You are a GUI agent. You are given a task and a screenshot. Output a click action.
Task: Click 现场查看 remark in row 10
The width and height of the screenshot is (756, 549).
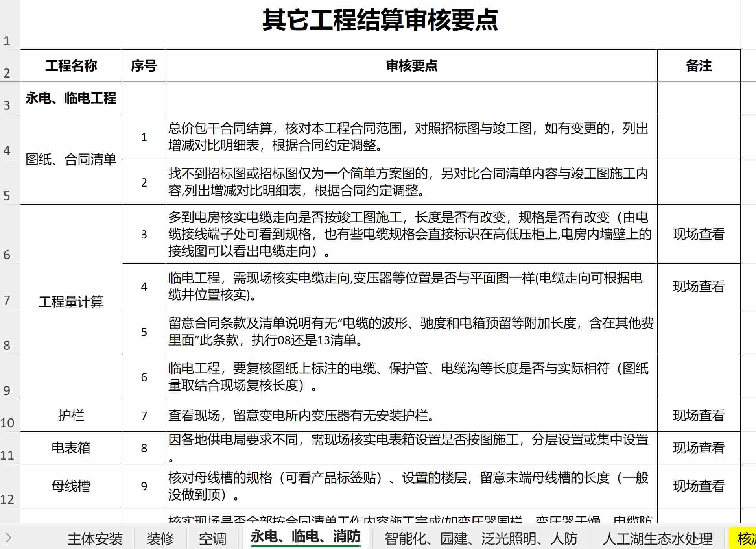coord(699,416)
